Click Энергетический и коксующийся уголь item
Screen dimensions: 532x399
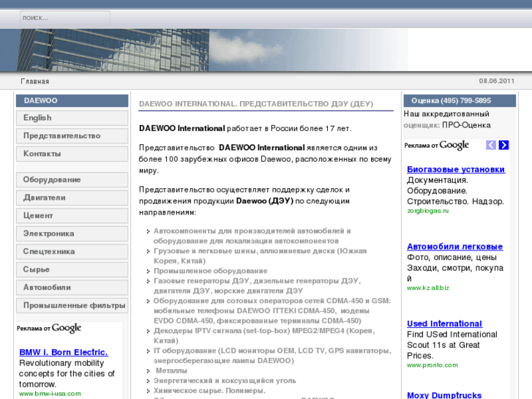pos(225,381)
